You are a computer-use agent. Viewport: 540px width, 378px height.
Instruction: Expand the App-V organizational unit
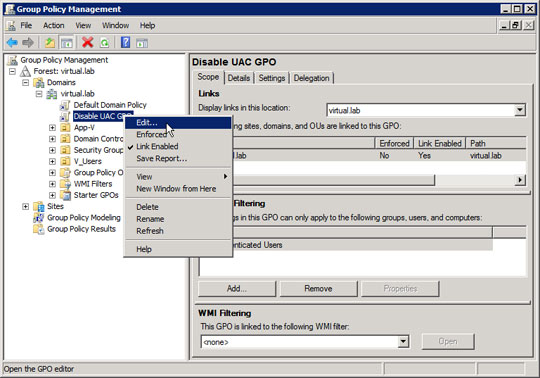point(52,128)
